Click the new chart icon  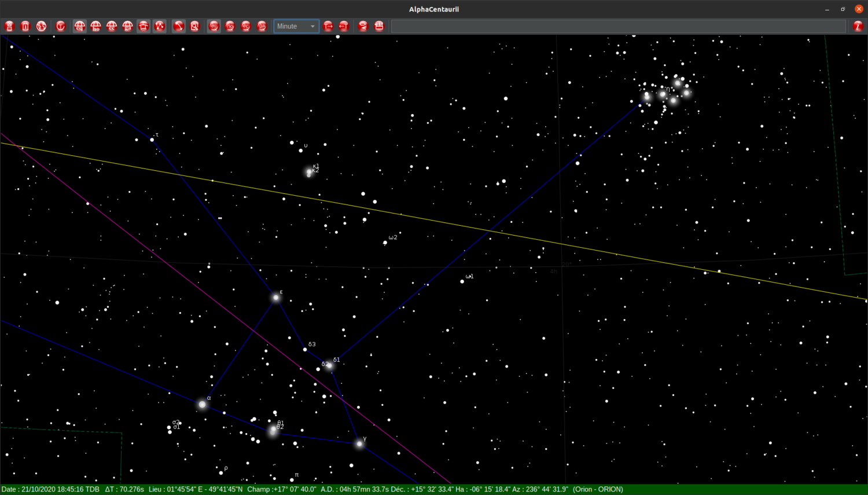pos(9,26)
